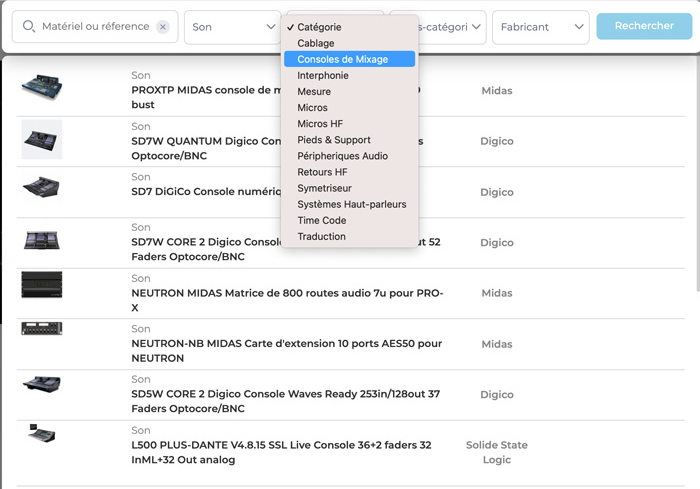The image size is (700, 489).
Task: Select the checked Catégorie option
Action: coord(350,27)
